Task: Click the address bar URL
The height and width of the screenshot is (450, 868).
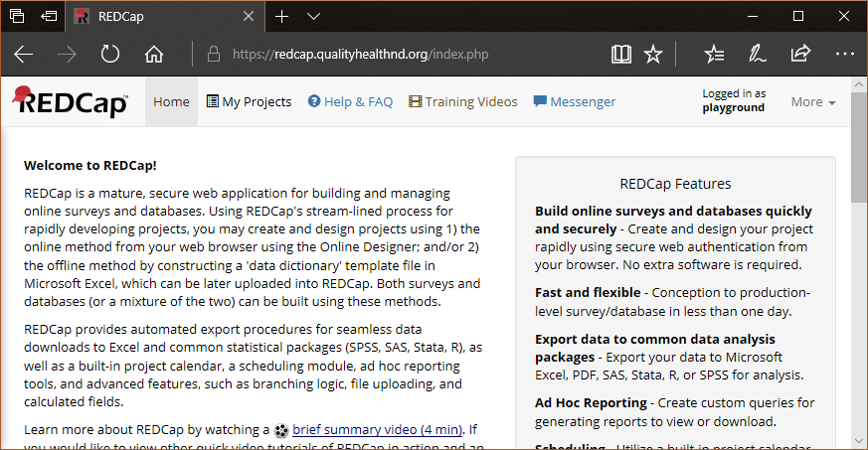Action: (x=360, y=55)
